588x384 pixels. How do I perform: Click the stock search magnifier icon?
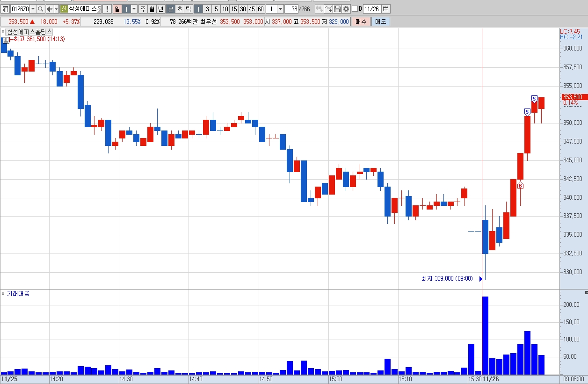coord(40,9)
